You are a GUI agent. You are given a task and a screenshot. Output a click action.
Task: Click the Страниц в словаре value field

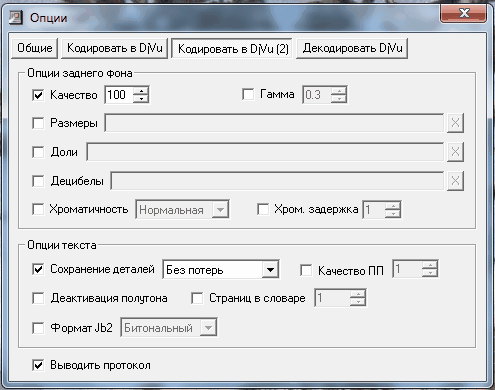click(x=333, y=298)
